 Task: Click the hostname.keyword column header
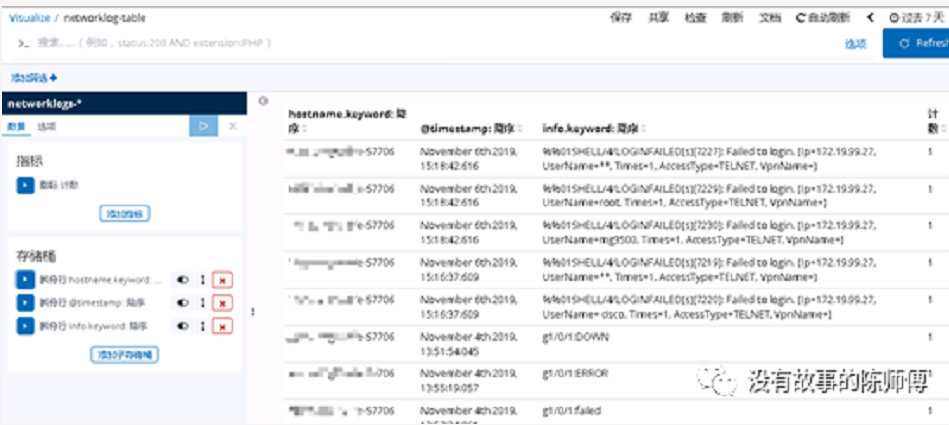(x=347, y=120)
